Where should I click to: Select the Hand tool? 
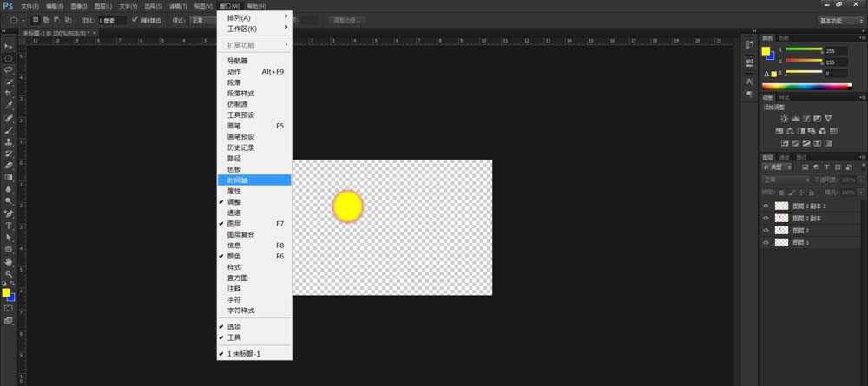point(9,261)
